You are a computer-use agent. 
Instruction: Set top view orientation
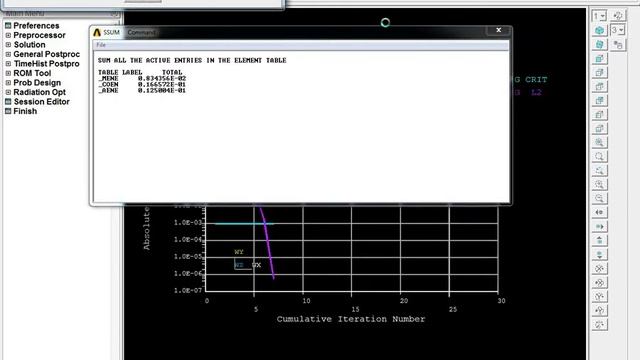point(599,87)
